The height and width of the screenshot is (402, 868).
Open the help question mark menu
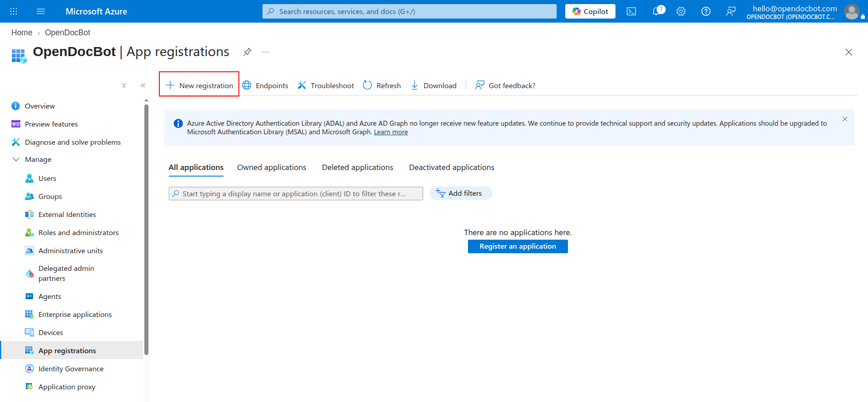click(706, 11)
